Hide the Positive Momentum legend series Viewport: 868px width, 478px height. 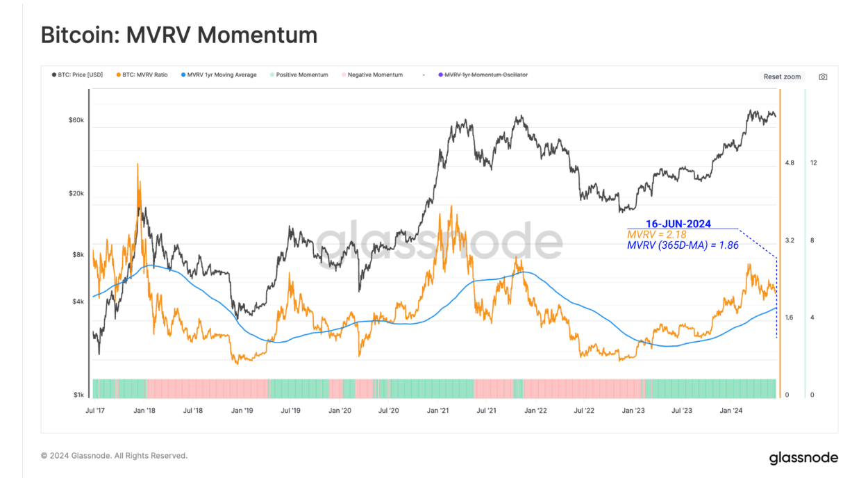[x=299, y=75]
